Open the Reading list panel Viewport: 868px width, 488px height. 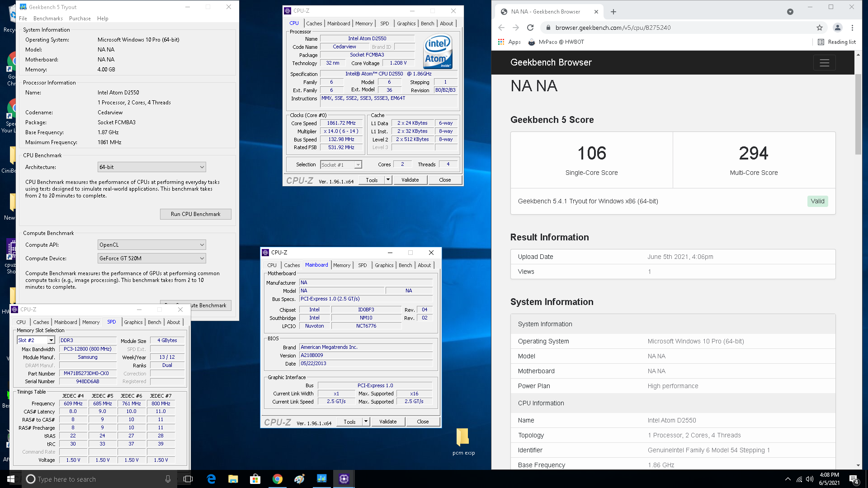pyautogui.click(x=837, y=42)
